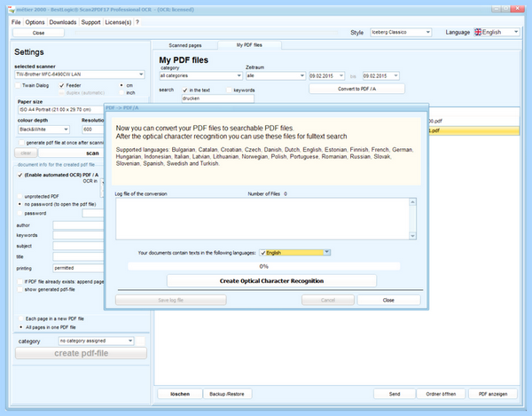Click the Save log file button
532x416 pixels.
(170, 301)
